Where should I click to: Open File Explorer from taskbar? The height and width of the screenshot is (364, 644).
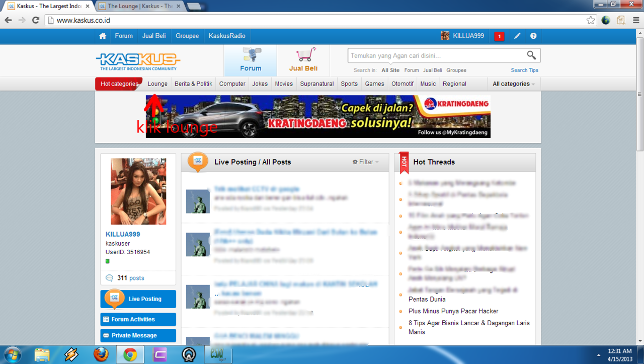pos(42,354)
